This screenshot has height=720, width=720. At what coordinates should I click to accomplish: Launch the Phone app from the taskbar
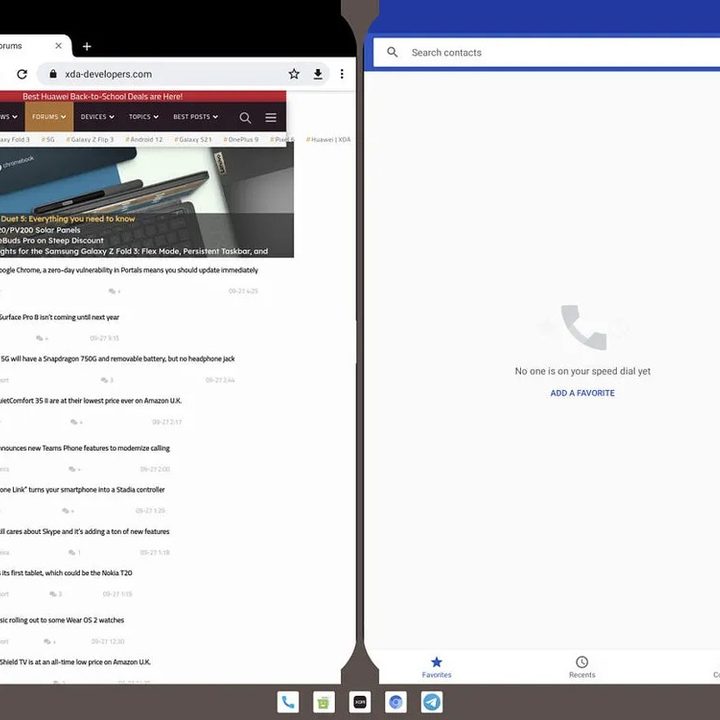pyautogui.click(x=288, y=702)
